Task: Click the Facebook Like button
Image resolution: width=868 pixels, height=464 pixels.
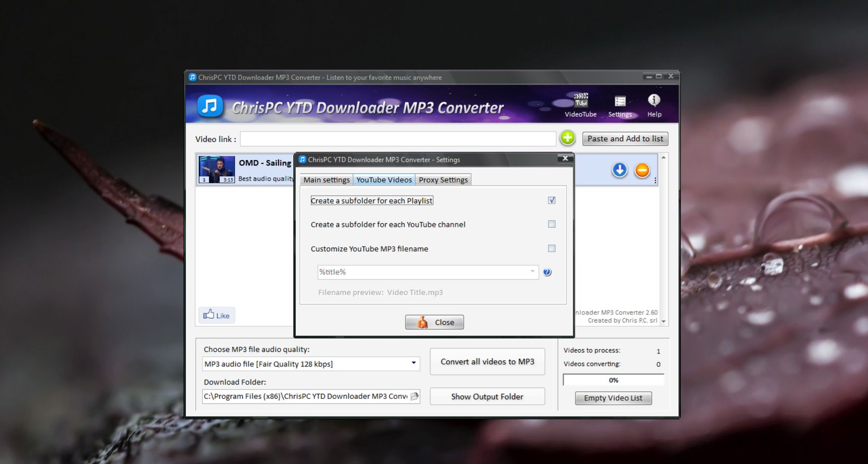Action: tap(216, 315)
